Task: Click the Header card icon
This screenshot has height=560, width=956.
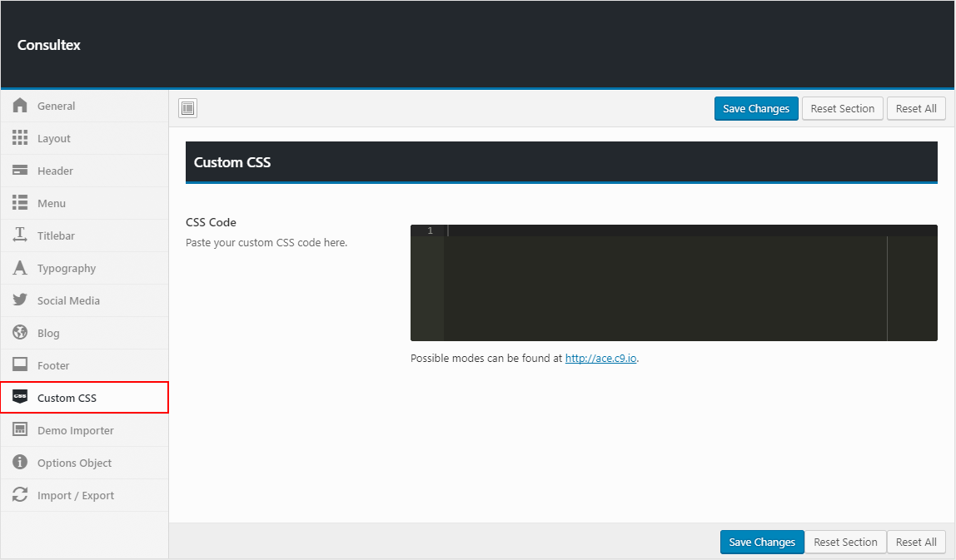Action: click(x=21, y=171)
